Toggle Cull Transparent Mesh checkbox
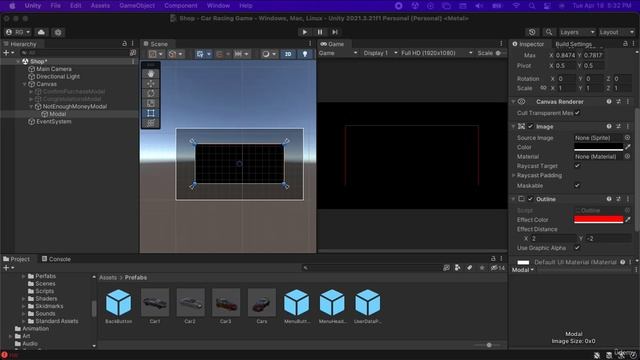The height and width of the screenshot is (360, 640). click(577, 113)
